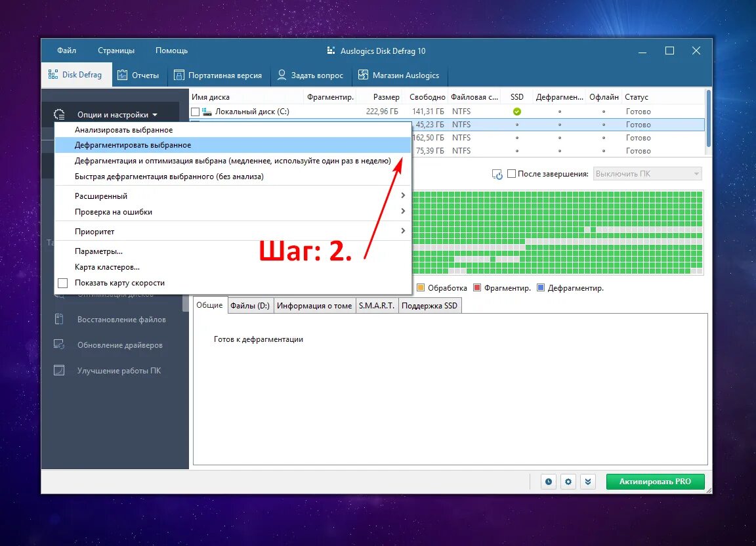The image size is (756, 546).
Task: Click the Восстановление файлов sidebar icon
Action: 59,319
